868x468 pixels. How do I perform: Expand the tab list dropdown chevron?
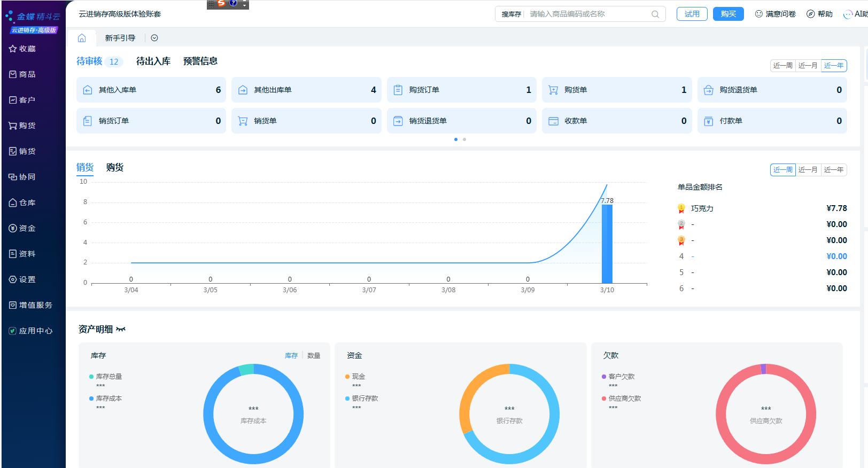[154, 38]
